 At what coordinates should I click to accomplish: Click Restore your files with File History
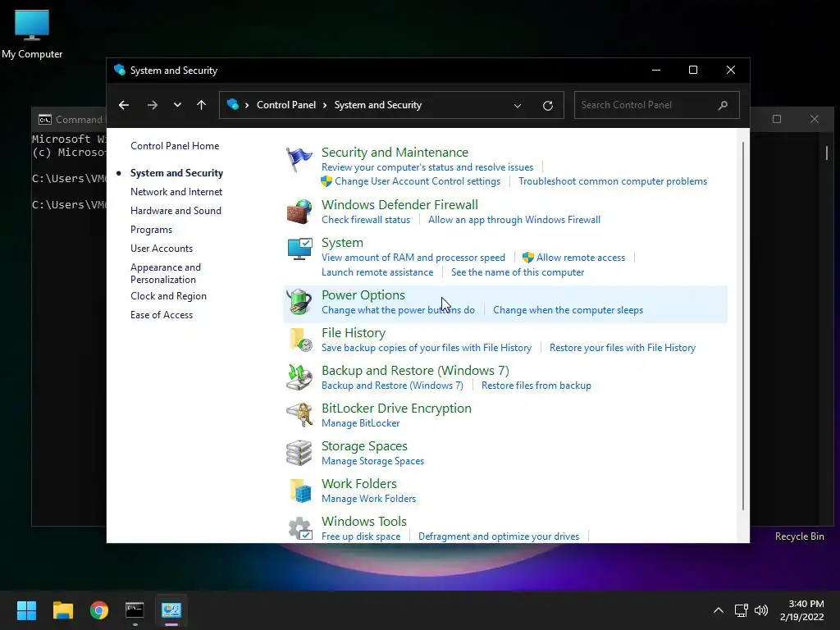coord(623,348)
